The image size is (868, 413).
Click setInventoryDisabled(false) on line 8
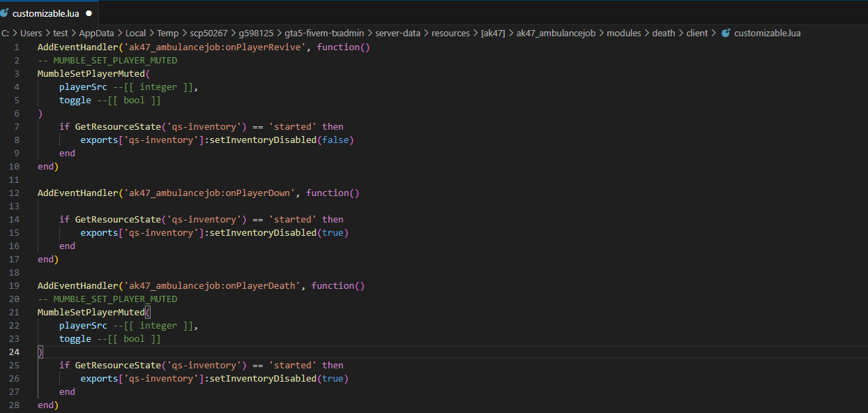[x=282, y=140]
